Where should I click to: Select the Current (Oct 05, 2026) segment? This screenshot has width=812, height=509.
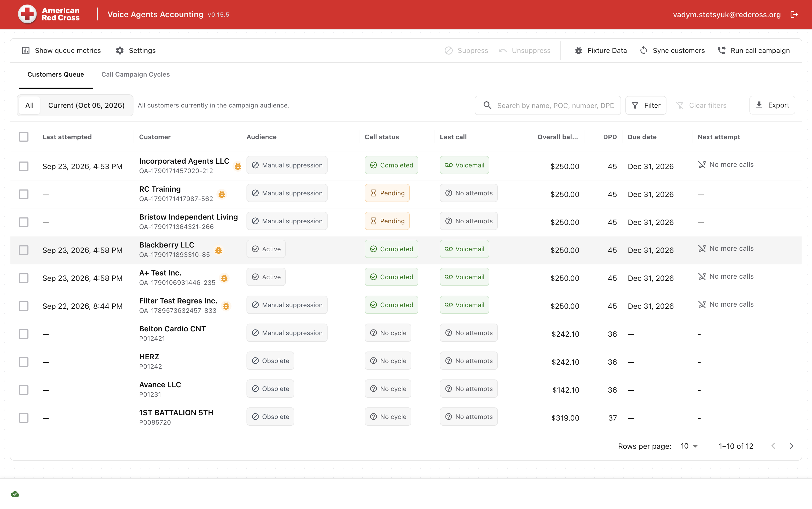coord(86,105)
